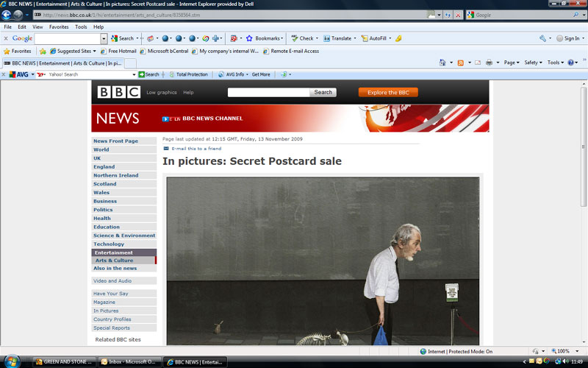Open the Help menu in the menu bar
The image size is (588, 368).
pyautogui.click(x=98, y=27)
